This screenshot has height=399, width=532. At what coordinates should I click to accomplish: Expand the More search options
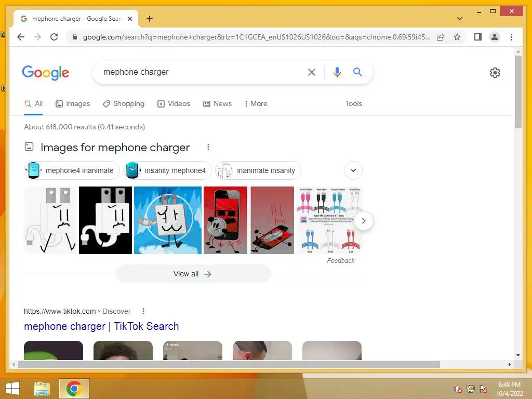click(x=256, y=103)
